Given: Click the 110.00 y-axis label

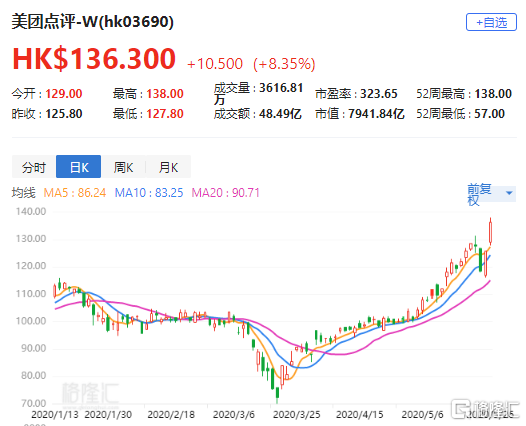Looking at the screenshot, I should coord(31,294).
